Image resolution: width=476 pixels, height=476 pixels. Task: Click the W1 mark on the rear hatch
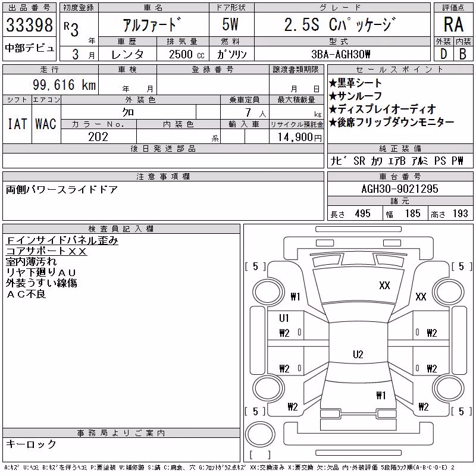[381, 395]
